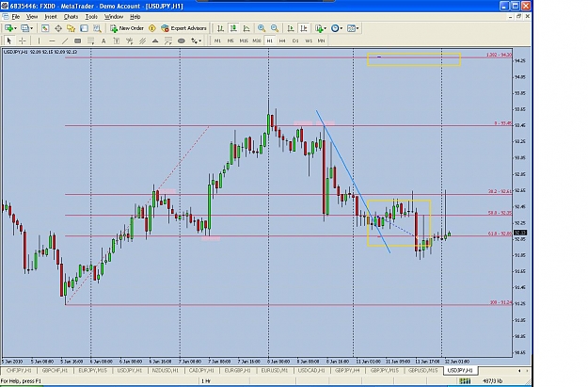Viewport: 588px width, 387px height.
Task: Open the Periods clock icon
Action: (335, 28)
